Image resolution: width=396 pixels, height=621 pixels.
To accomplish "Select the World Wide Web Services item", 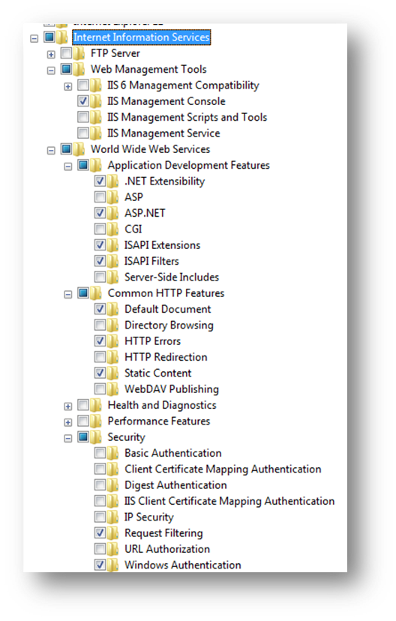I will coord(150,149).
